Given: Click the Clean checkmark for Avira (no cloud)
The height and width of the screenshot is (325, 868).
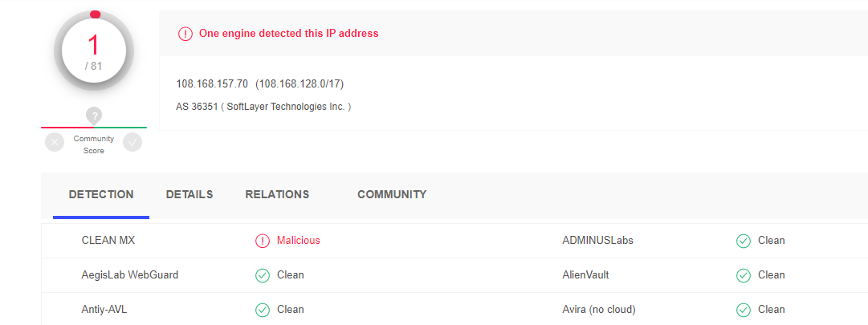Looking at the screenshot, I should point(744,310).
